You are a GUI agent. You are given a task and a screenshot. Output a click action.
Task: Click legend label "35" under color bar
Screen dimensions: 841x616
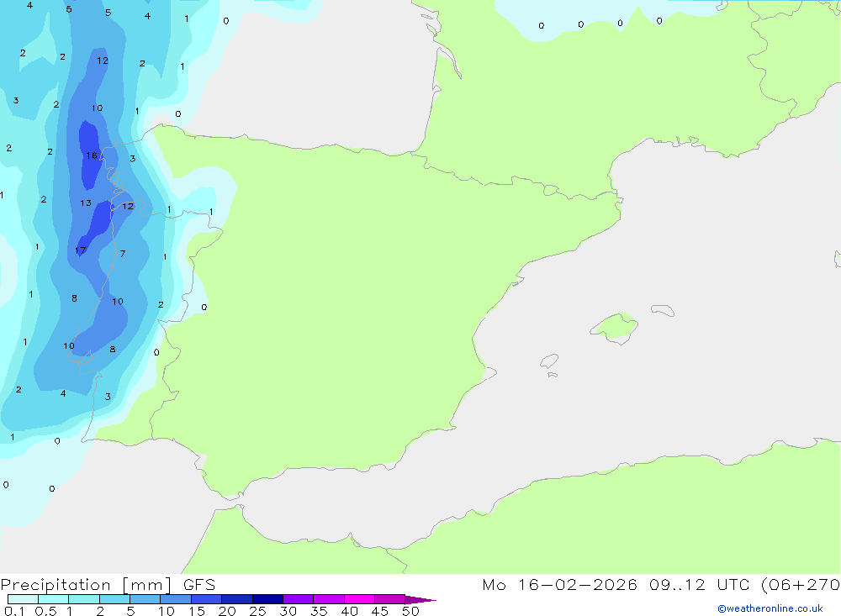[319, 611]
